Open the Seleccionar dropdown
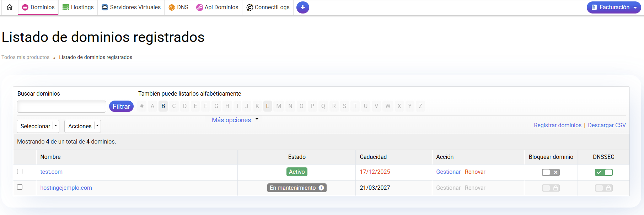The height and width of the screenshot is (215, 644). point(38,126)
